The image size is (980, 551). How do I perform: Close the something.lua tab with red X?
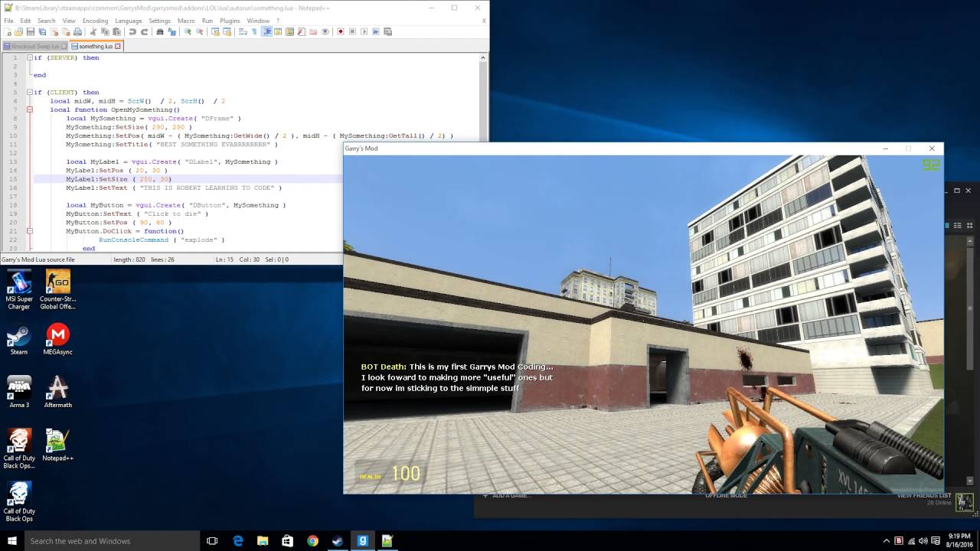coord(118,46)
